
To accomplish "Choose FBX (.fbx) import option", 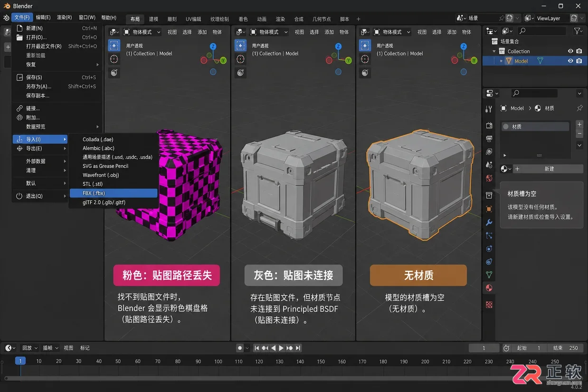I will pos(113,193).
